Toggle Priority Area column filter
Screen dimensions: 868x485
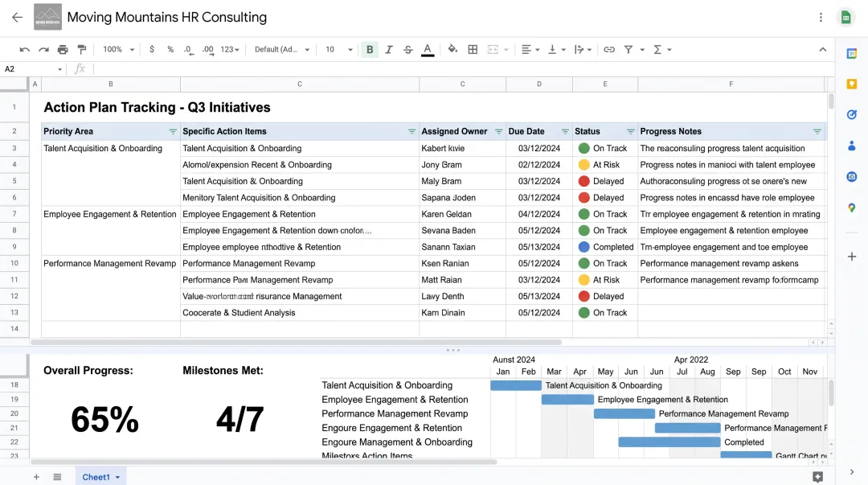tap(173, 132)
